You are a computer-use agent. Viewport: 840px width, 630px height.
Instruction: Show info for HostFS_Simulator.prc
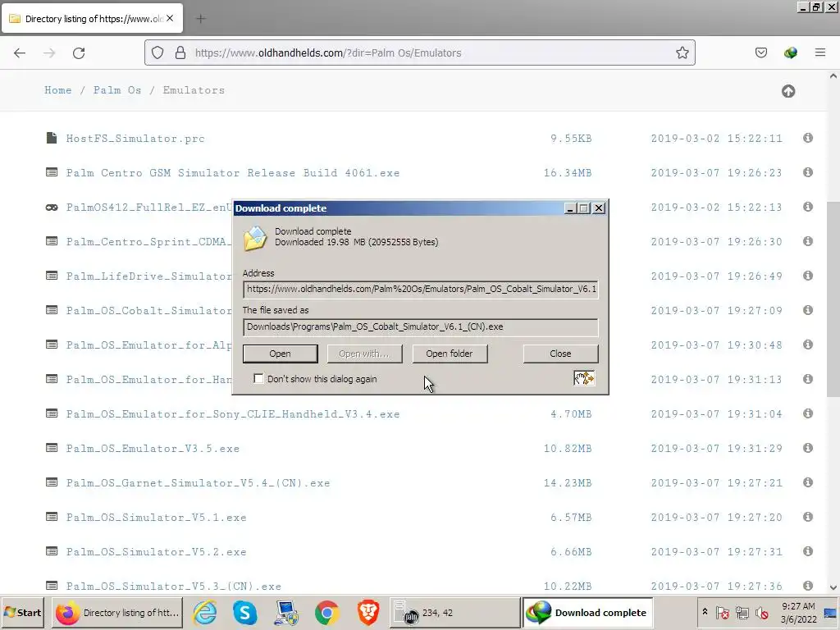pyautogui.click(x=808, y=138)
